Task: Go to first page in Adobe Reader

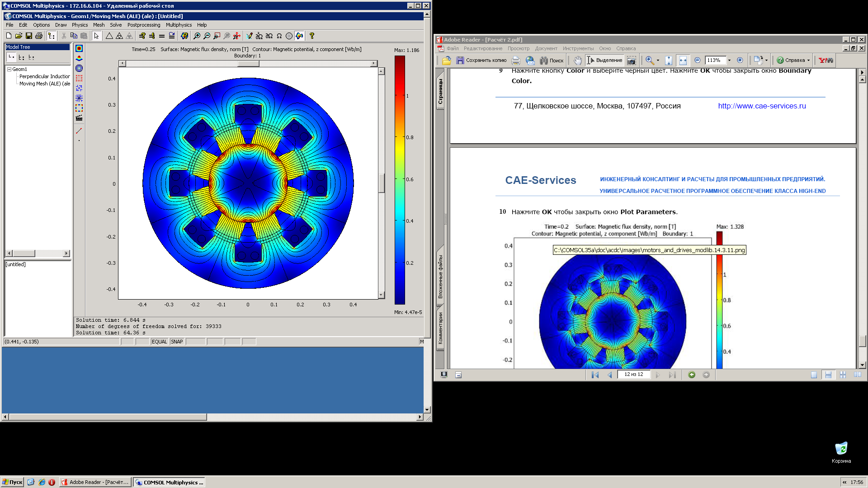Action: coord(595,375)
